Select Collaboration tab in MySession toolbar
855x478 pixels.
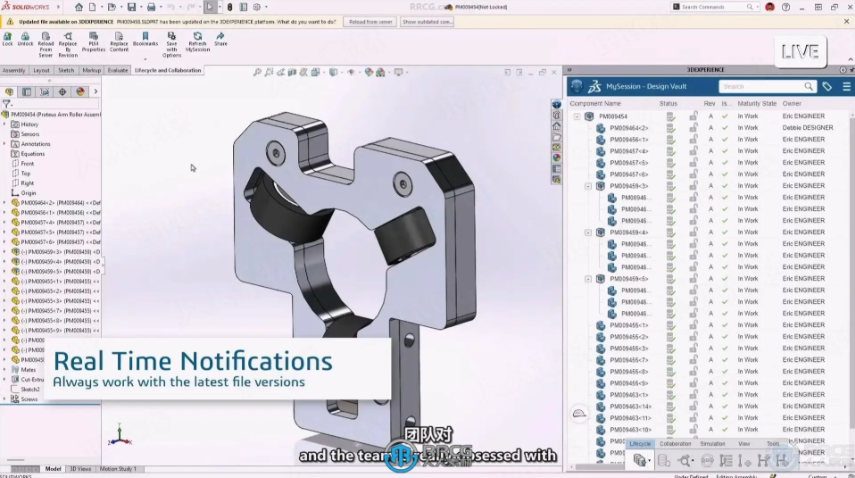pos(675,444)
